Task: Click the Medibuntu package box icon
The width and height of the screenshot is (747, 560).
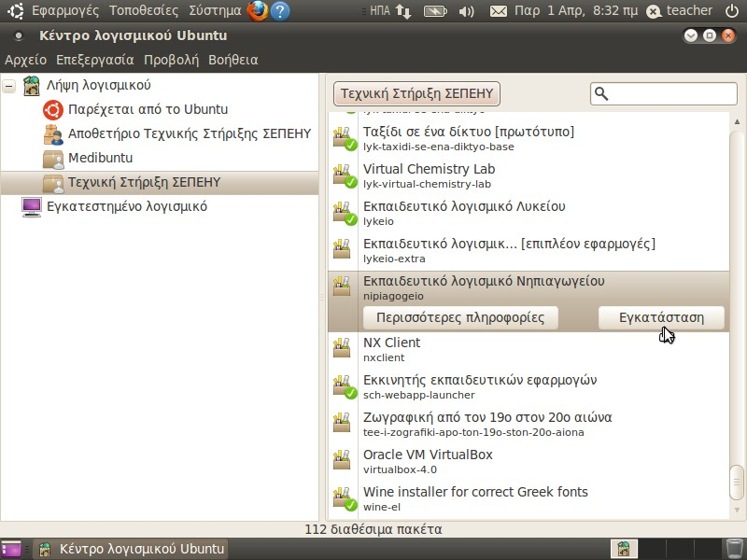Action: 53,159
